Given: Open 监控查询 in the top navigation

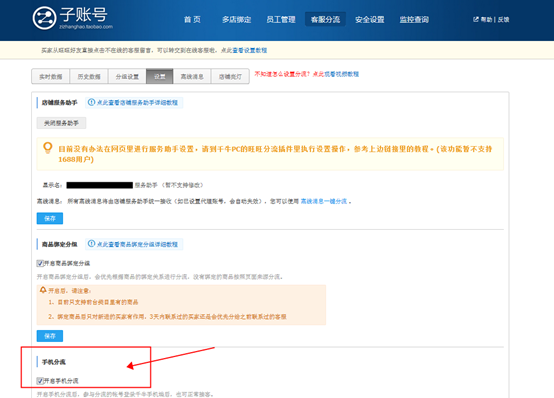Looking at the screenshot, I should [414, 19].
